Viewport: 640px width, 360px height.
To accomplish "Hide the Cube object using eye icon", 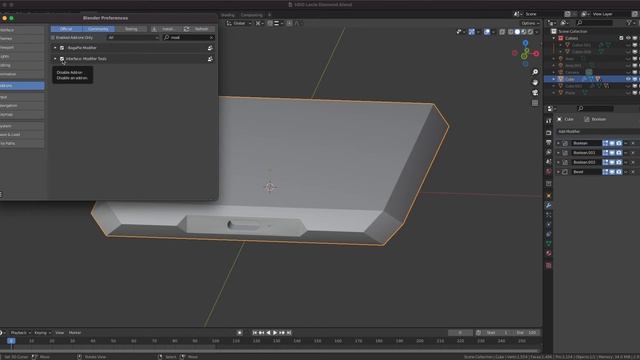I will [x=628, y=79].
